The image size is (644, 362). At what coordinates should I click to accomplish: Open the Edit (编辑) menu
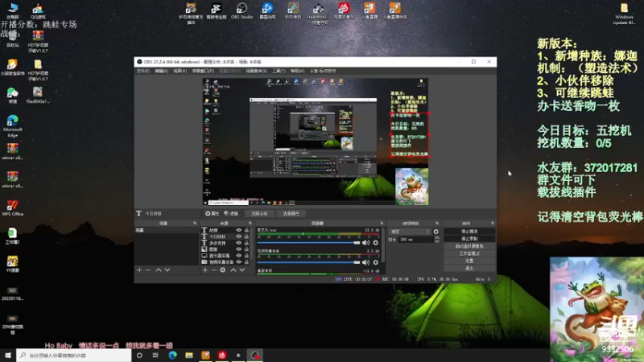tap(162, 71)
